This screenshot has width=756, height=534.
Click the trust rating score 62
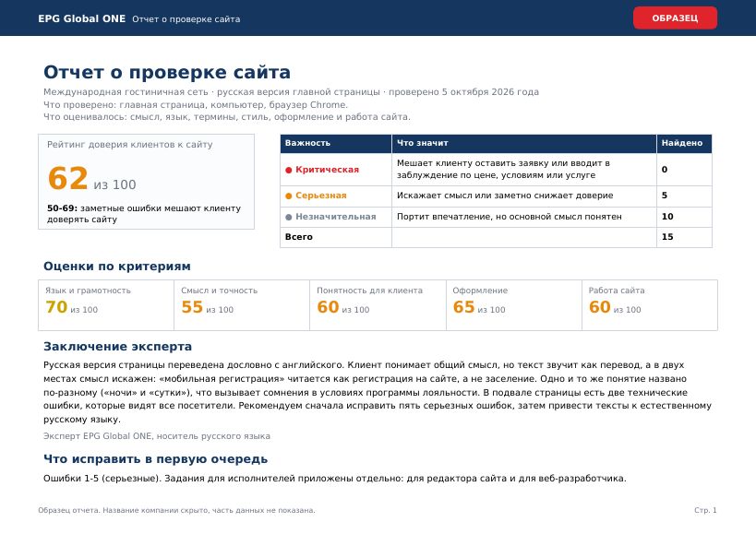pos(67,179)
